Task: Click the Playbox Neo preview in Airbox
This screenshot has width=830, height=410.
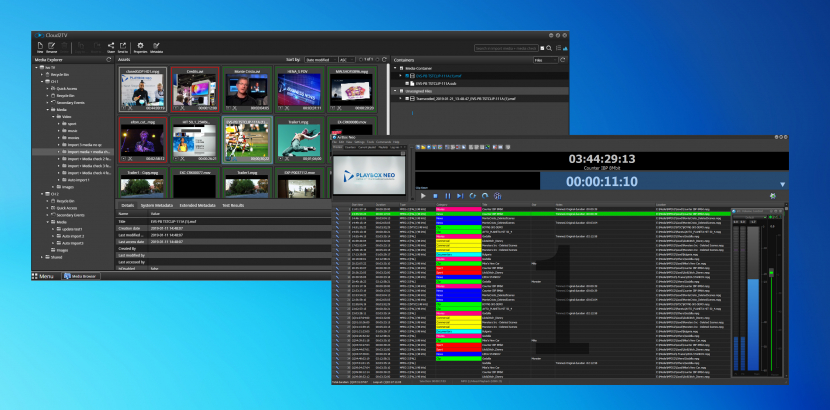Action: [x=369, y=175]
